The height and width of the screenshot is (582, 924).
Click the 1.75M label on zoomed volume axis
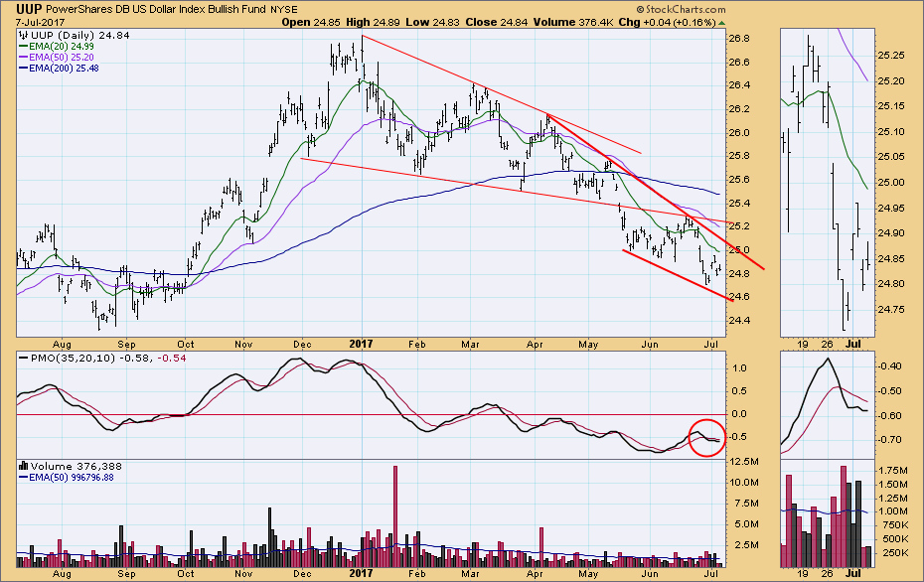tap(893, 470)
